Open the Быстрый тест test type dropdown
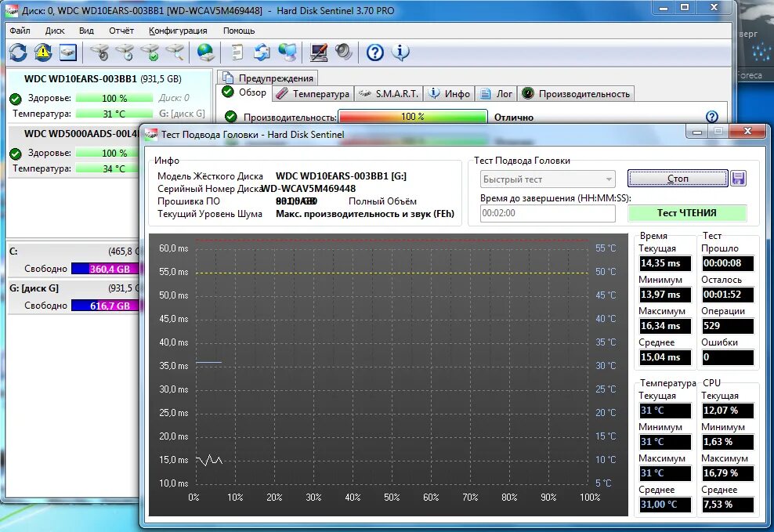Image resolution: width=774 pixels, height=532 pixels. coord(548,179)
